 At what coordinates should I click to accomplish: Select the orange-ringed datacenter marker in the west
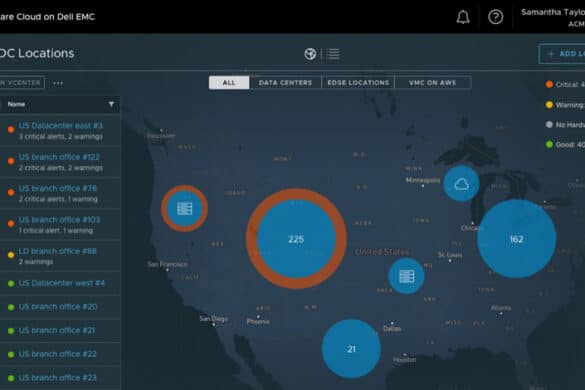tap(184, 208)
